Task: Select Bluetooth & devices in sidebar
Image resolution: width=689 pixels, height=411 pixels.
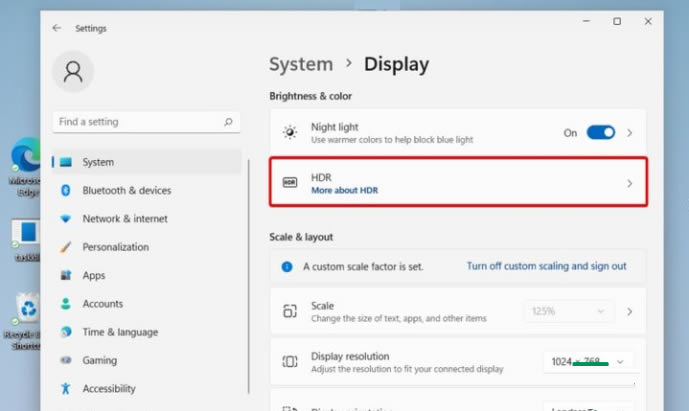Action: pyautogui.click(x=126, y=190)
